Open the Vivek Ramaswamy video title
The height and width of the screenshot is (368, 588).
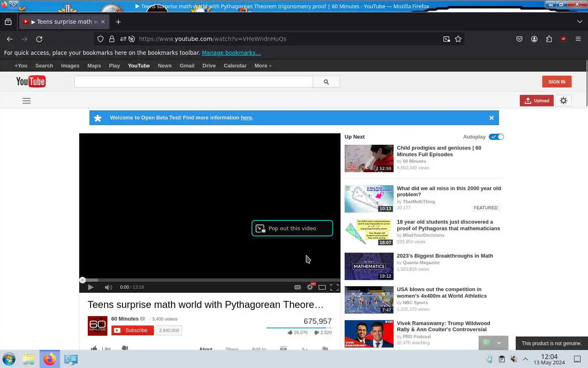(x=443, y=326)
